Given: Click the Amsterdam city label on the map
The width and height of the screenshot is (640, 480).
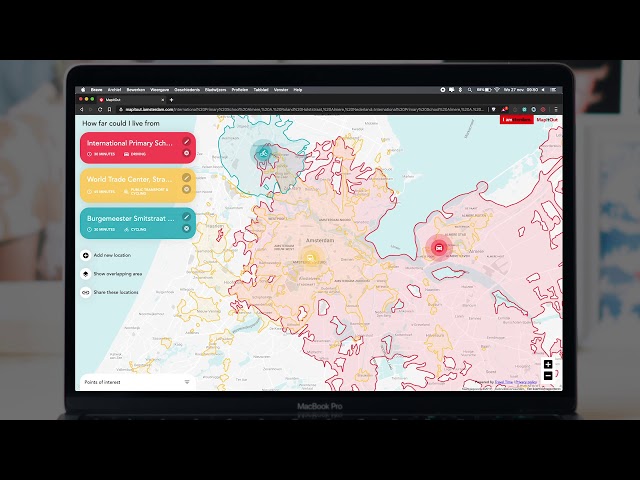Looking at the screenshot, I should pos(320,240).
